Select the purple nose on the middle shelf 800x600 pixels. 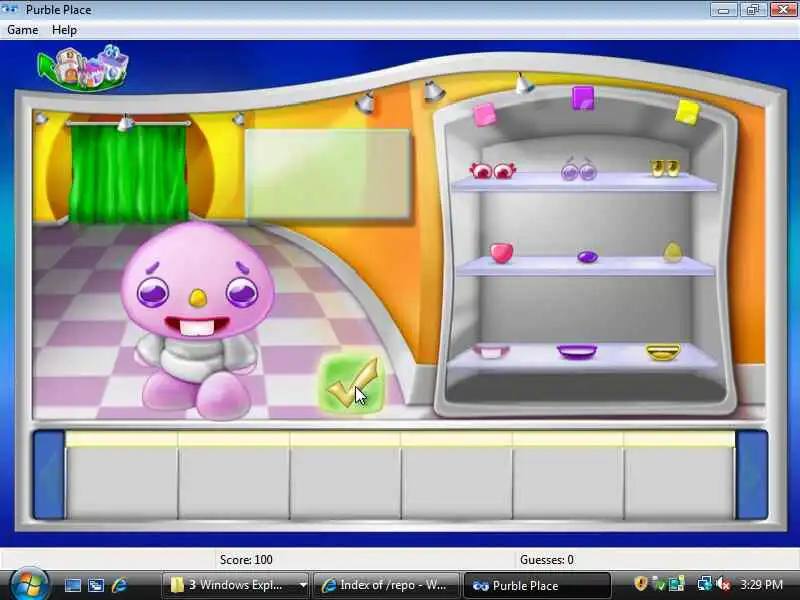587,257
